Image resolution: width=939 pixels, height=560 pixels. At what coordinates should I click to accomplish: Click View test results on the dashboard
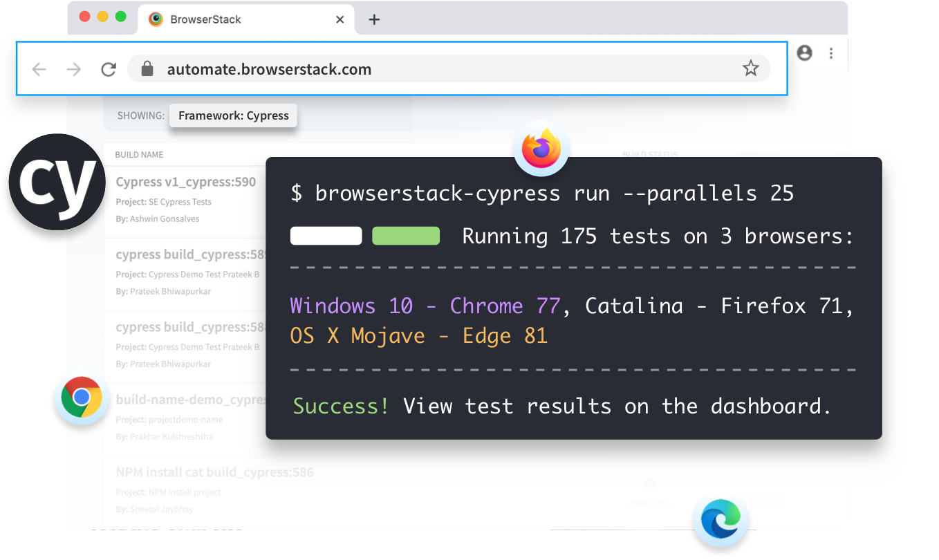[x=617, y=406]
